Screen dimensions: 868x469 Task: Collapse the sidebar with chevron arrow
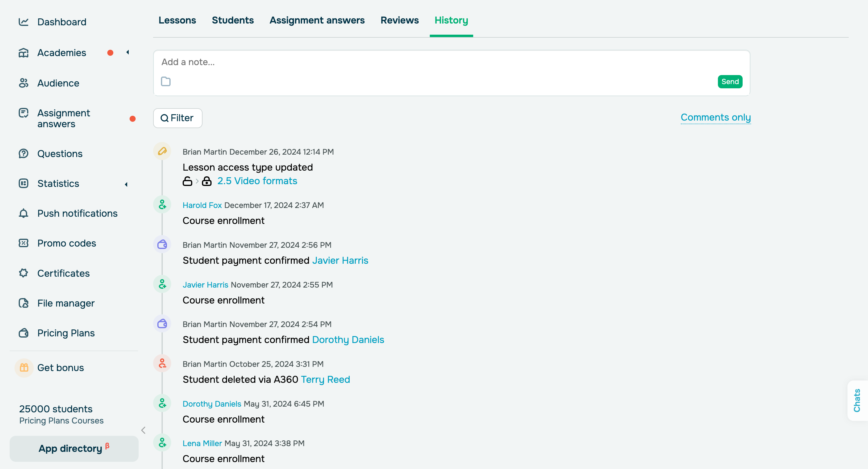point(143,430)
